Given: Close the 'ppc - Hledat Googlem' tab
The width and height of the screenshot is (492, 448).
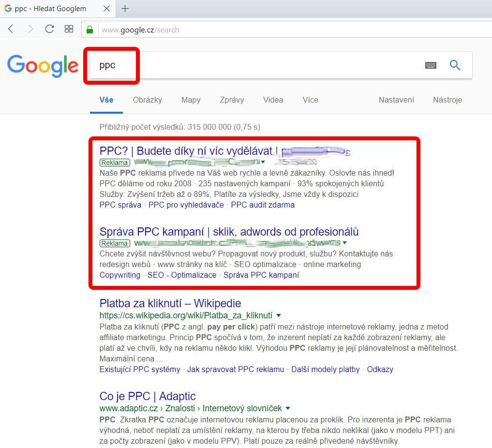Looking at the screenshot, I should pos(107,9).
